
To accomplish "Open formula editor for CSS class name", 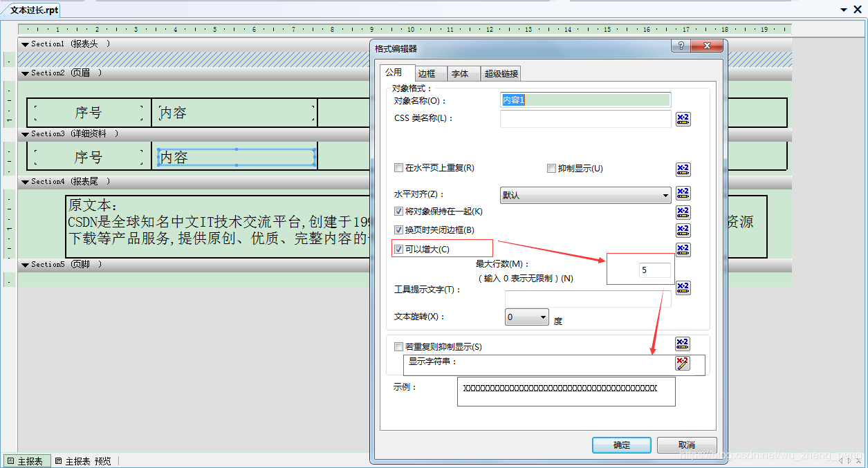I will coord(683,119).
